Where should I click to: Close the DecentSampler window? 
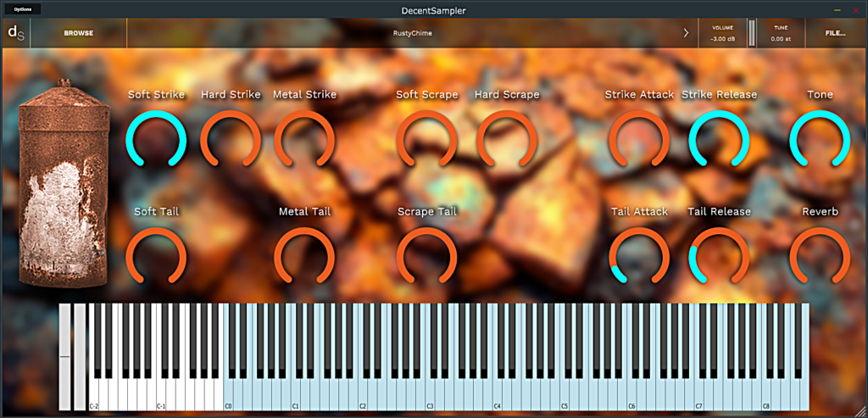coord(856,10)
